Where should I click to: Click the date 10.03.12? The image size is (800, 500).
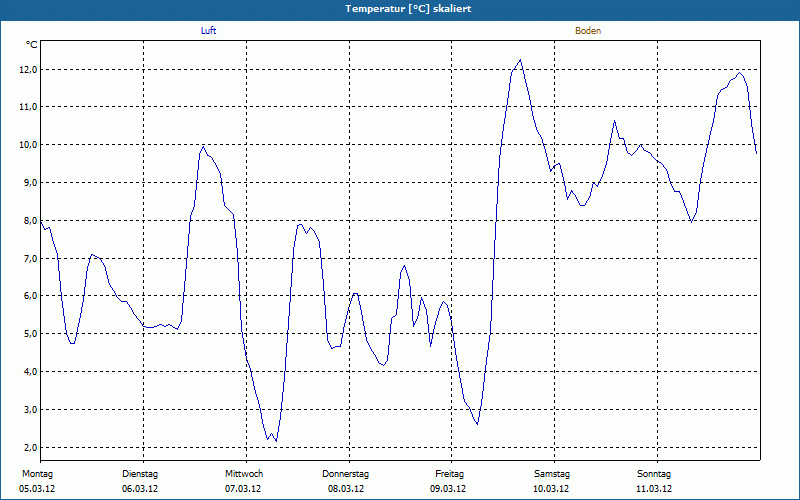click(551, 489)
